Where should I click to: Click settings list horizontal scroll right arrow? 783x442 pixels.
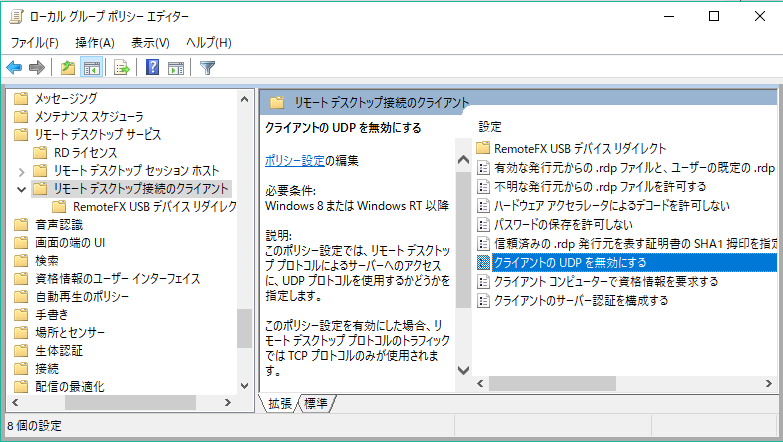pos(769,384)
